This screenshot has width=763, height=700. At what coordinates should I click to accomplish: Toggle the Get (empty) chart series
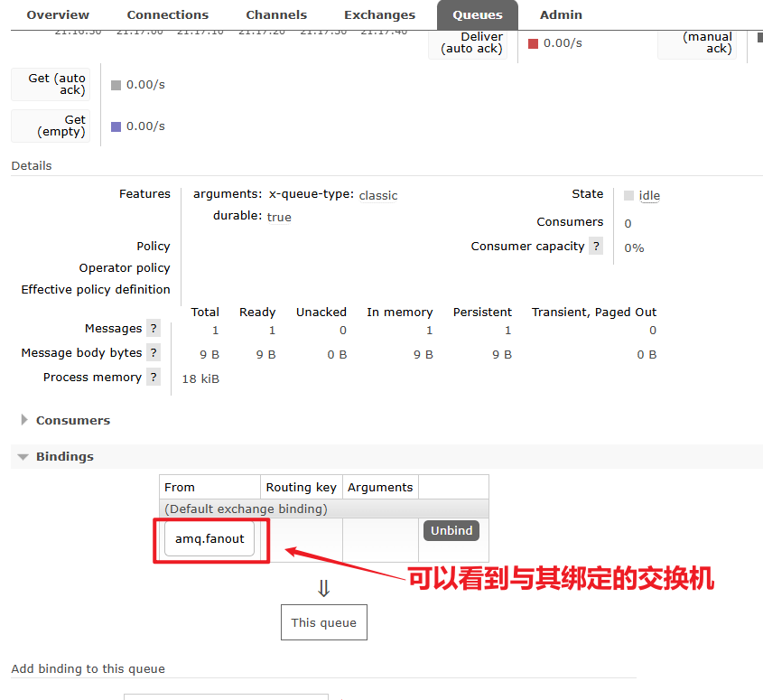point(51,126)
